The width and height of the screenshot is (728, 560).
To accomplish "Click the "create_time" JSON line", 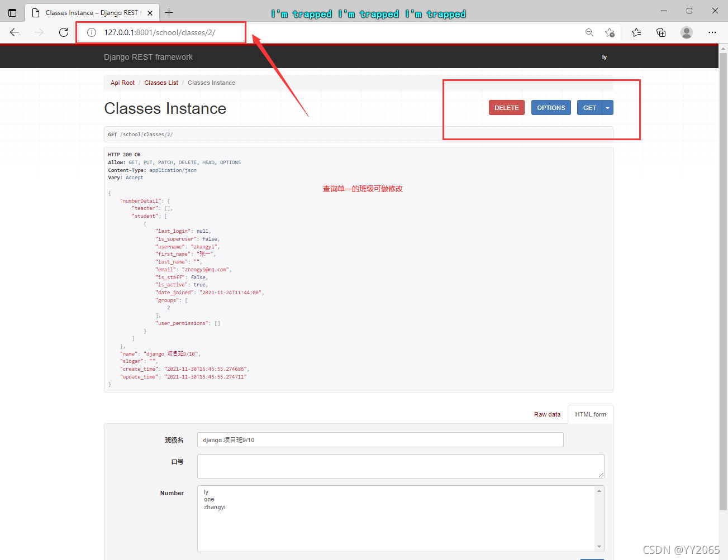I will point(184,369).
